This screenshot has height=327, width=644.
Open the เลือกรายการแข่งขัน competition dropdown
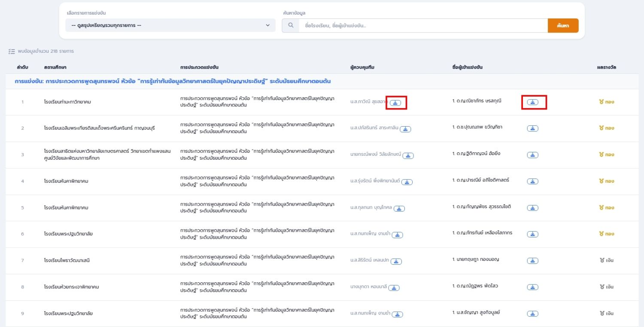pos(170,25)
